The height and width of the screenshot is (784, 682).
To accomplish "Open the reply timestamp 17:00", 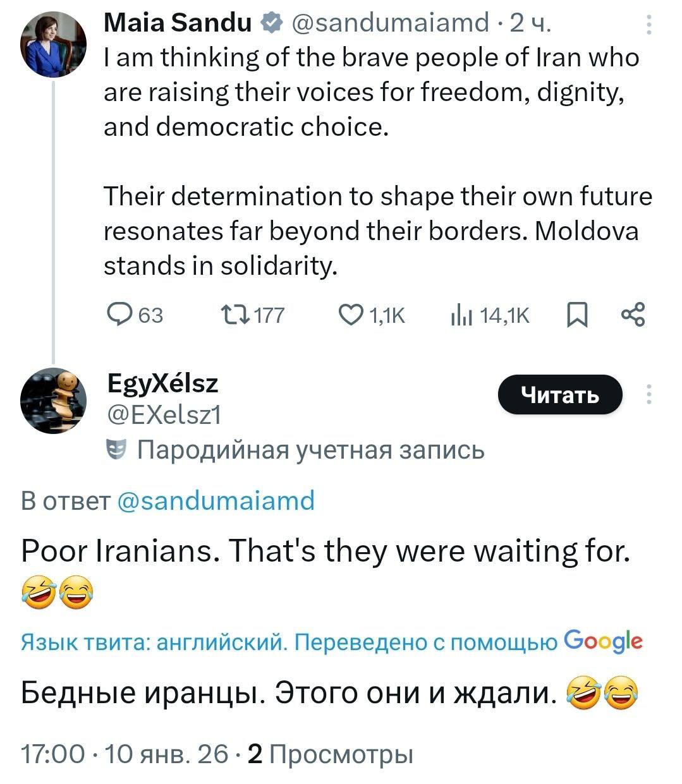I will click(52, 754).
